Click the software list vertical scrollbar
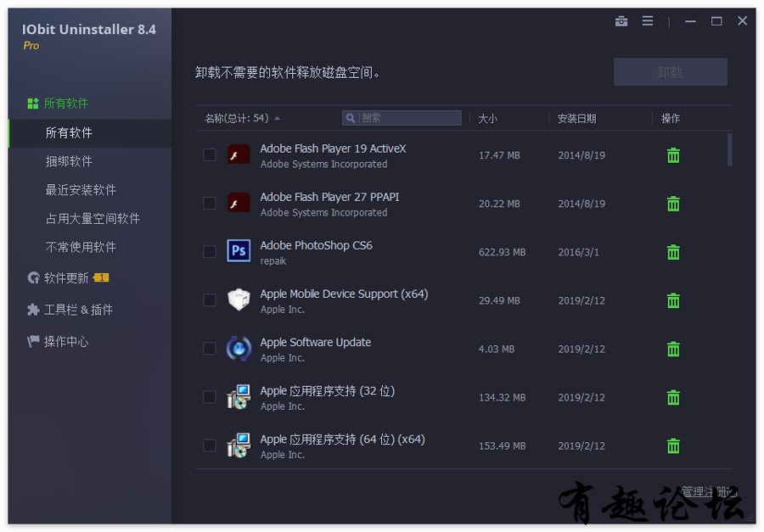The width and height of the screenshot is (764, 532). (x=729, y=149)
